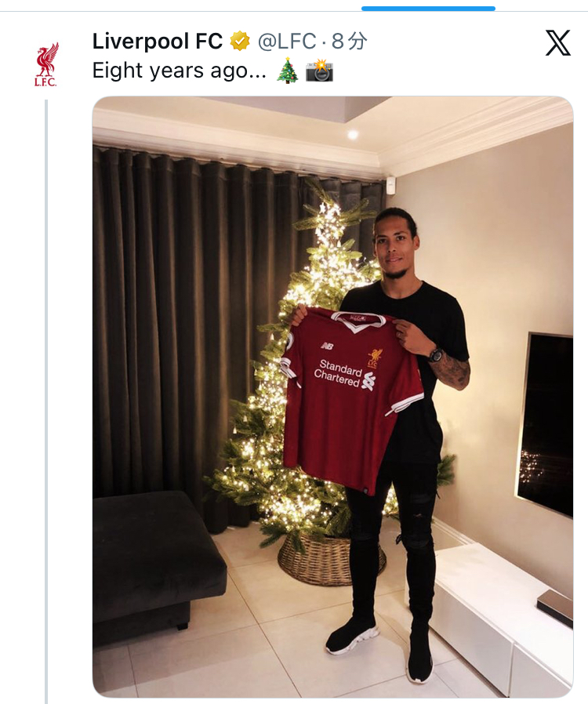The width and height of the screenshot is (588, 704).
Task: Click the New Balance logo on the shirt
Action: point(326,345)
